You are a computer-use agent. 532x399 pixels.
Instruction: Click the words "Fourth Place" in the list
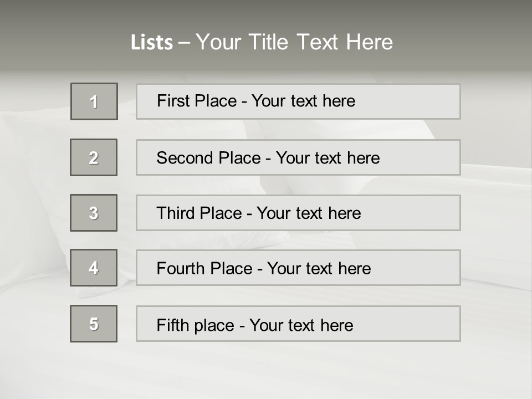point(204,269)
